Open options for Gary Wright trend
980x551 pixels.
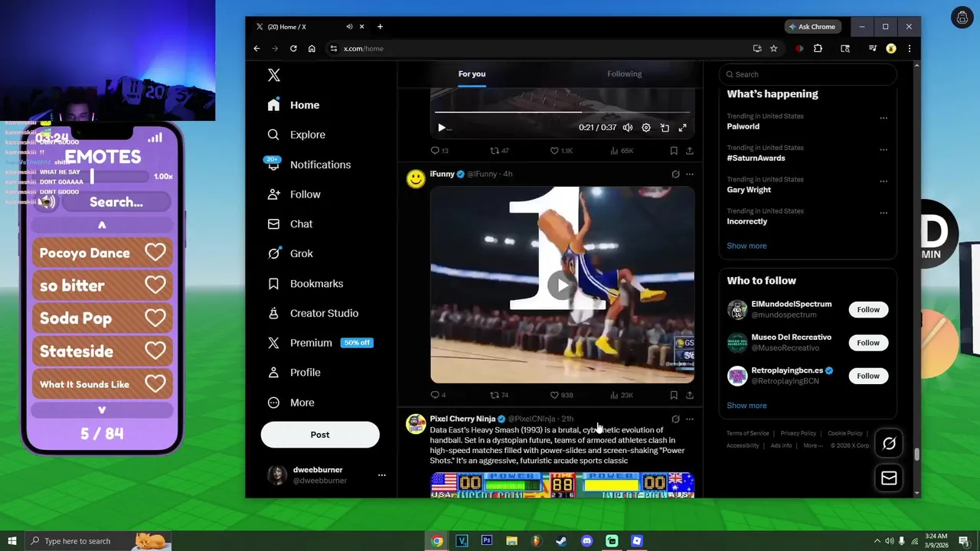coord(884,181)
